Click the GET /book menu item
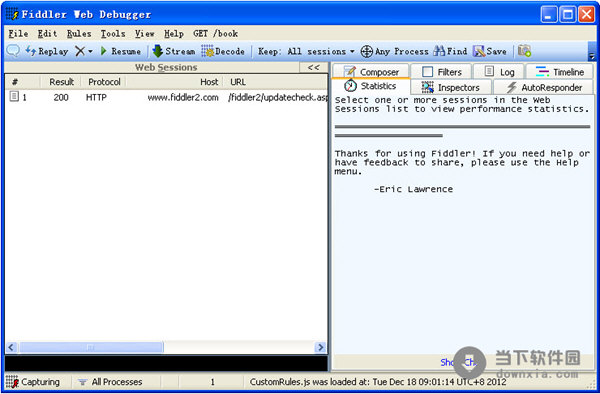The image size is (600, 394). tap(215, 34)
